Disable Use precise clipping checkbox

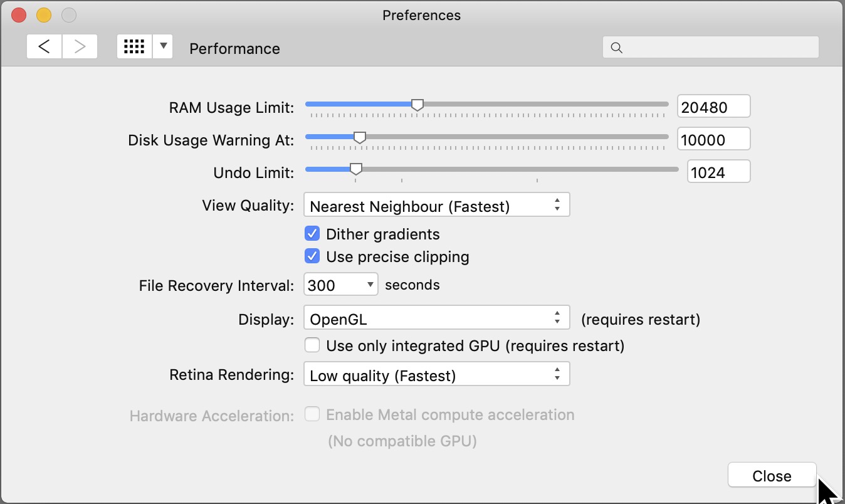click(x=312, y=256)
